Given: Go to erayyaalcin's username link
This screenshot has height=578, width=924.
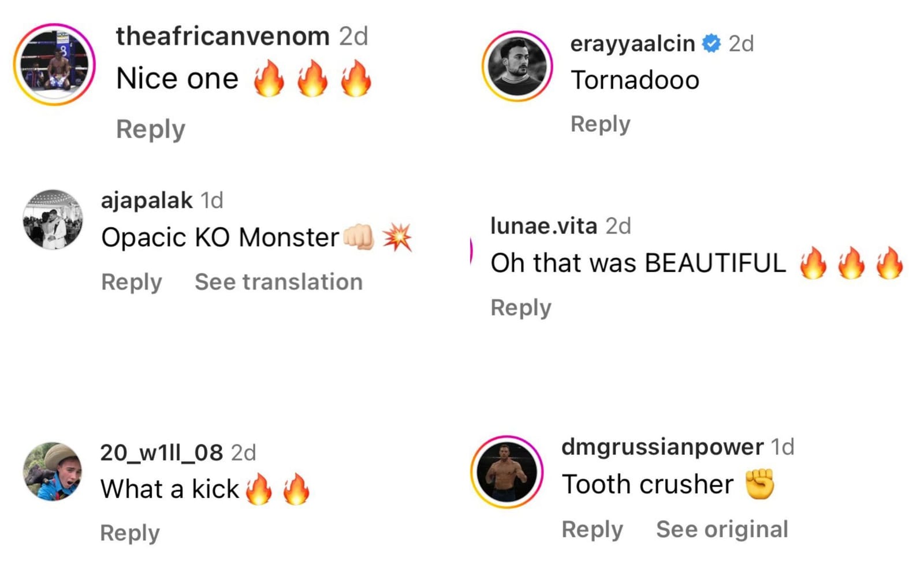Looking at the screenshot, I should coord(632,43).
